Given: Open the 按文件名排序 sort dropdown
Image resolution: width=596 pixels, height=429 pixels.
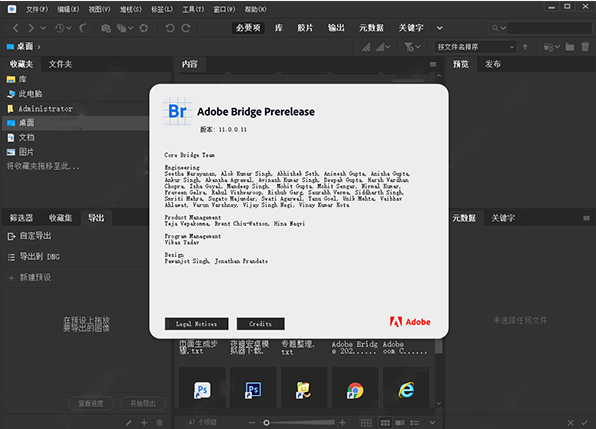Looking at the screenshot, I should (475, 47).
